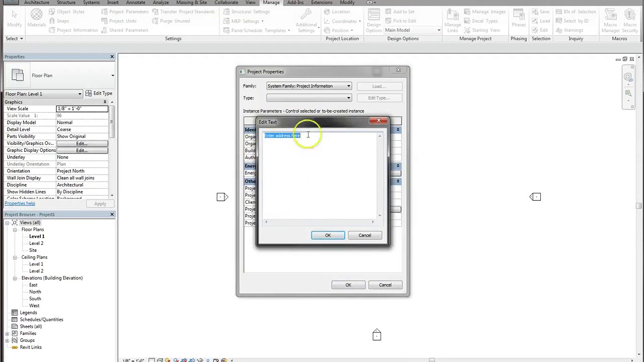Open Manage Images

pos(485,12)
